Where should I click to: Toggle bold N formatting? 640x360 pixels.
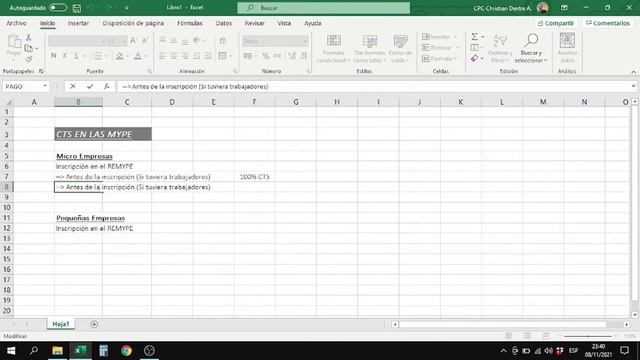53,56
